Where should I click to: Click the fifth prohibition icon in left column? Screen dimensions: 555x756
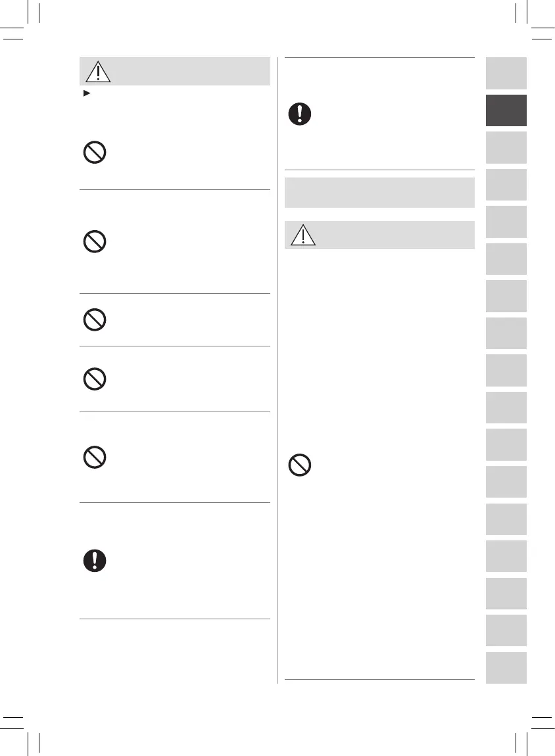(x=95, y=458)
